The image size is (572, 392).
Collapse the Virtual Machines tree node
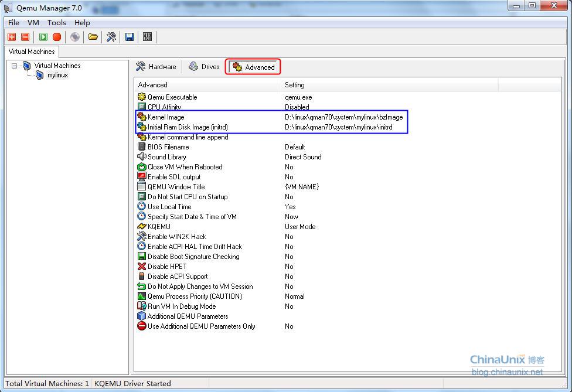point(14,66)
